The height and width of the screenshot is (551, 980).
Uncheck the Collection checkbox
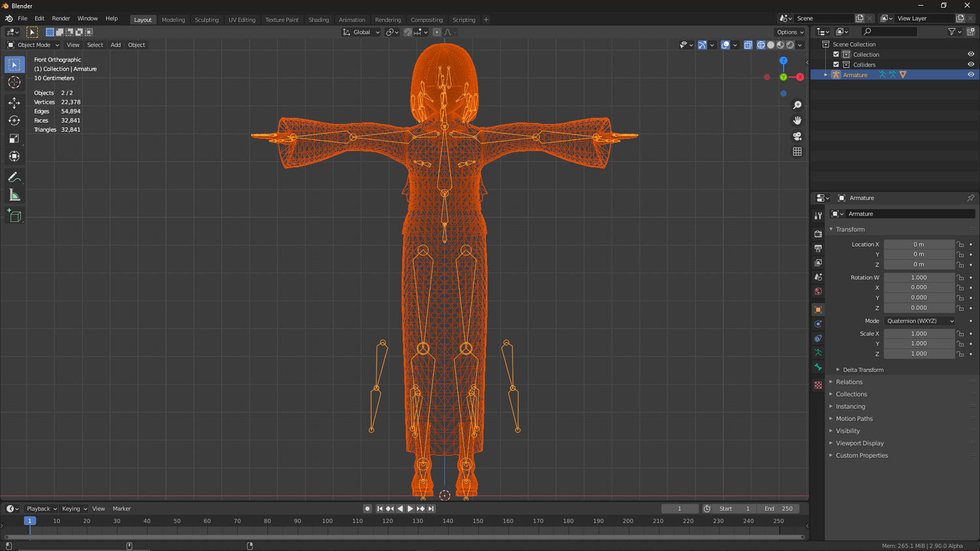coord(836,54)
